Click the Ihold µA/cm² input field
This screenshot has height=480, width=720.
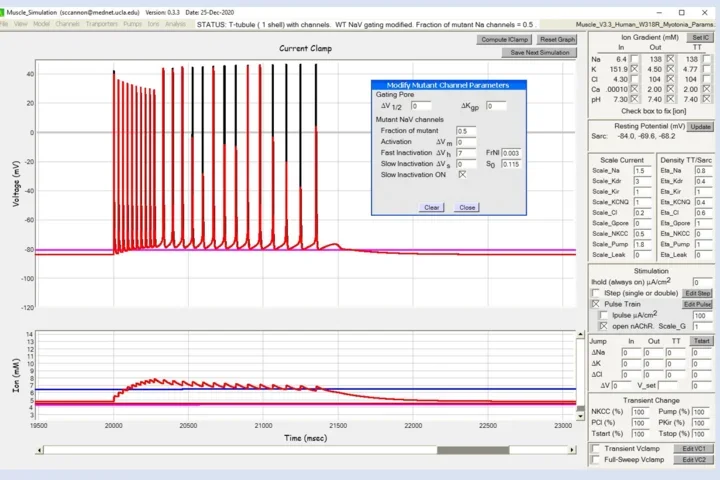click(703, 282)
